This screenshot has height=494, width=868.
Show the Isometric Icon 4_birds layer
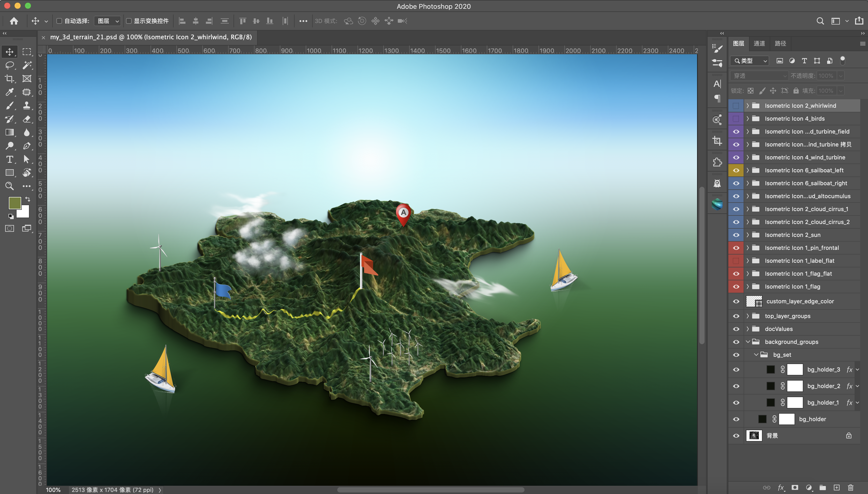(736, 119)
